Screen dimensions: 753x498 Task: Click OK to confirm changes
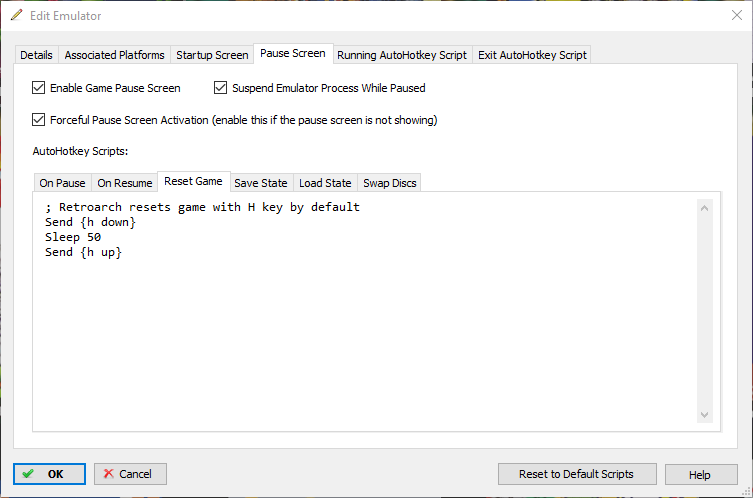(x=49, y=474)
